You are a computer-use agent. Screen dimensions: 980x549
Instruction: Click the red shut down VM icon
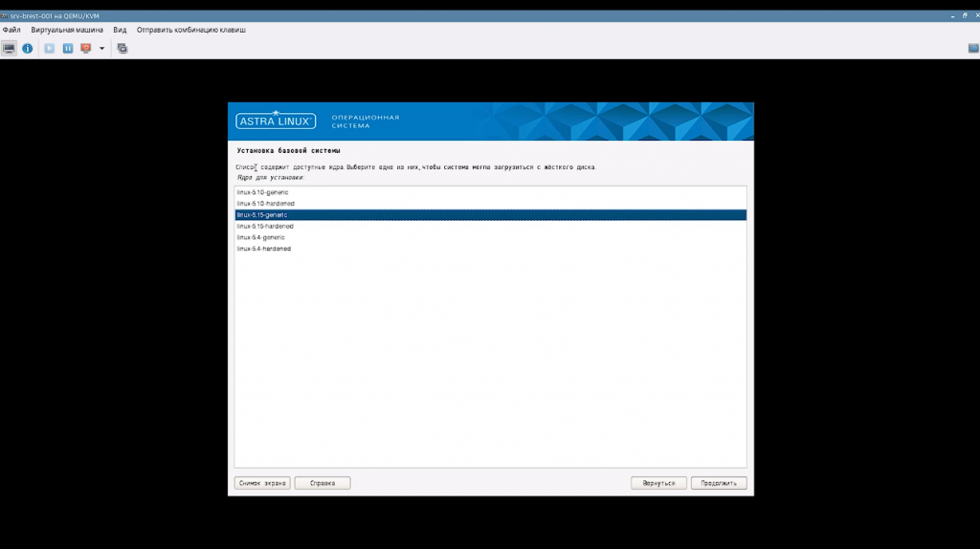tap(85, 48)
